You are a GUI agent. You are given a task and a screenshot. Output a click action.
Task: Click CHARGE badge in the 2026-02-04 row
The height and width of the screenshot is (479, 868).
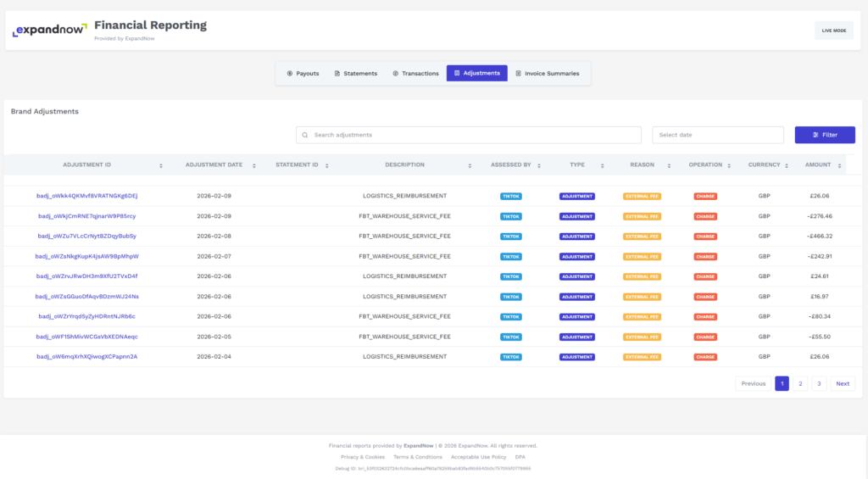[x=705, y=357]
